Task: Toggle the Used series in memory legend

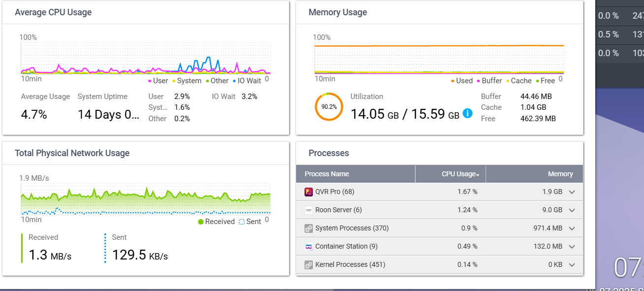Action: coord(462,81)
